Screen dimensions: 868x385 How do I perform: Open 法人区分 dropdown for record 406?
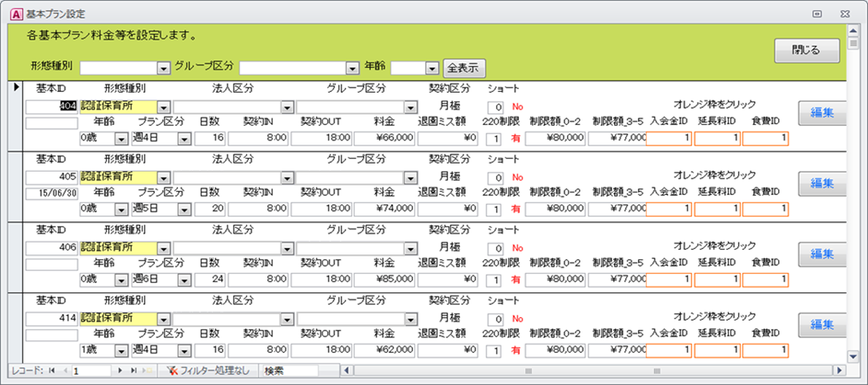[287, 247]
